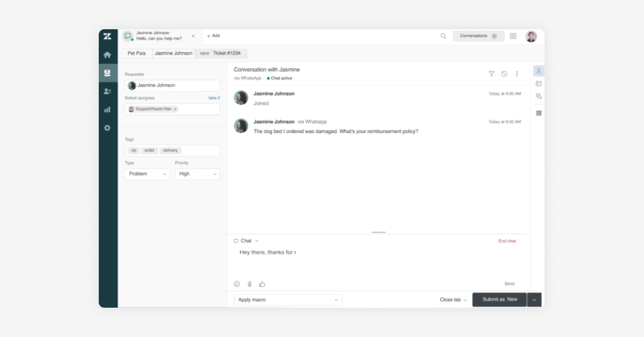Open the search magnifier icon

tap(443, 36)
